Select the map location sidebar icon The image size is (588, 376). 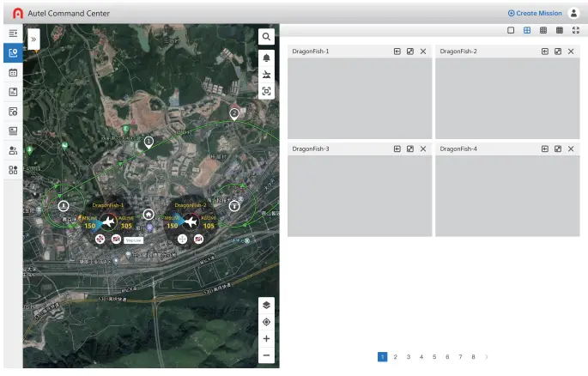coord(13,53)
